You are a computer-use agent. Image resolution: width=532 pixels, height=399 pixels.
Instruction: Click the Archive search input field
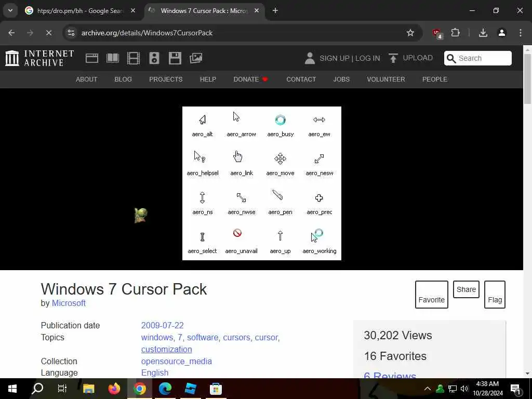pyautogui.click(x=478, y=58)
